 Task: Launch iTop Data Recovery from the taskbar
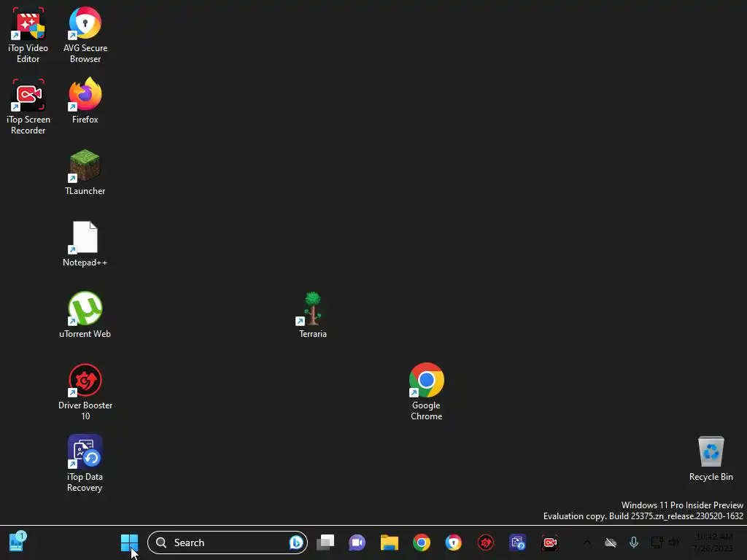[517, 542]
